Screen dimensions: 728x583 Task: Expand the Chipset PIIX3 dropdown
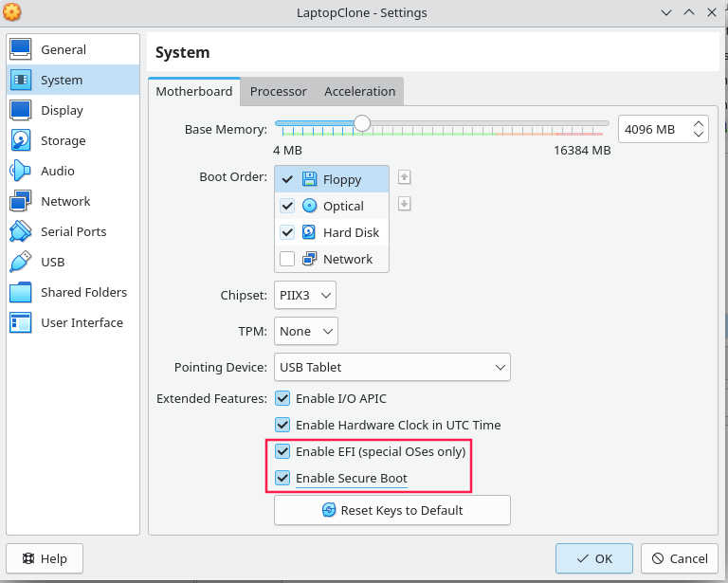(x=305, y=296)
